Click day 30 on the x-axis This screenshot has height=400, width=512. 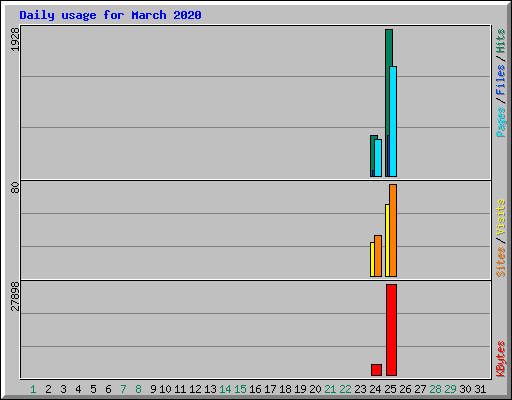point(465,389)
